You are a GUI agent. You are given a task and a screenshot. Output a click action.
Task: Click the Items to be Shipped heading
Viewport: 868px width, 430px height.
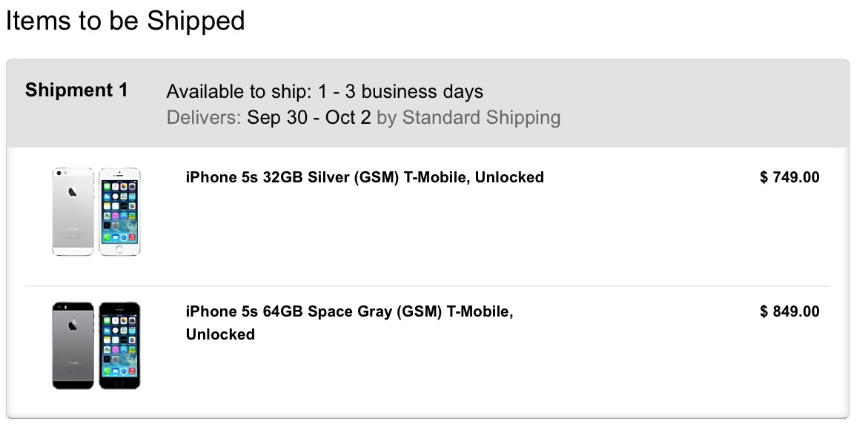pyautogui.click(x=125, y=21)
